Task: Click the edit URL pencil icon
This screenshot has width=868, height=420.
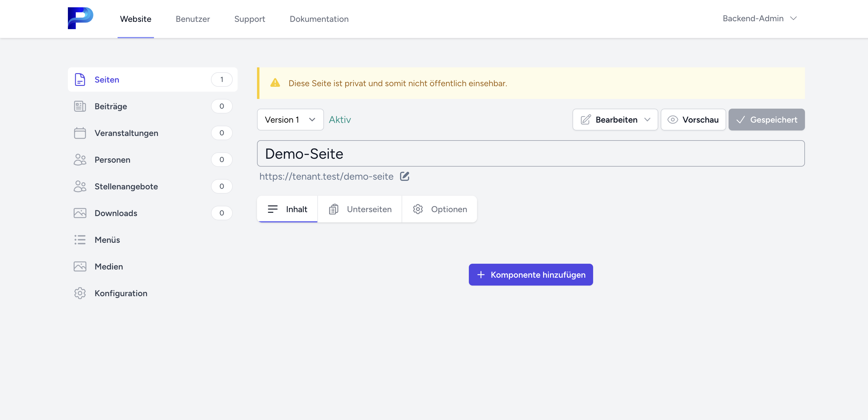Action: (404, 176)
